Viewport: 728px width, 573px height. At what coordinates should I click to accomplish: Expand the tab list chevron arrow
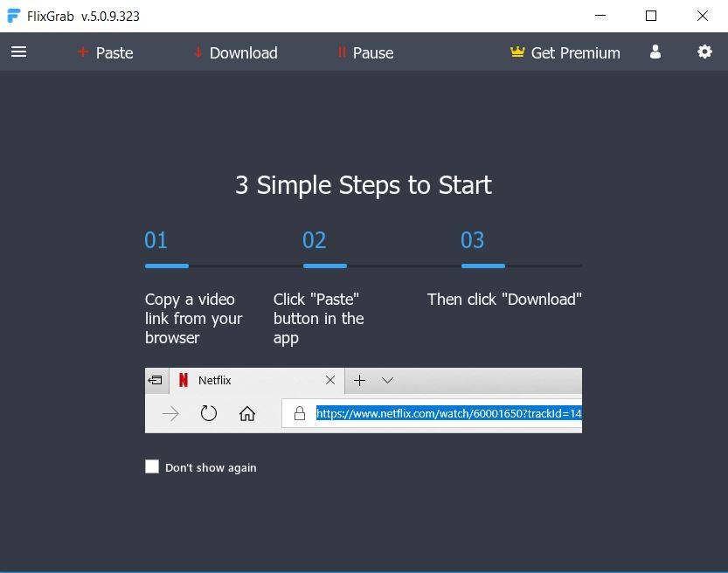click(x=387, y=380)
